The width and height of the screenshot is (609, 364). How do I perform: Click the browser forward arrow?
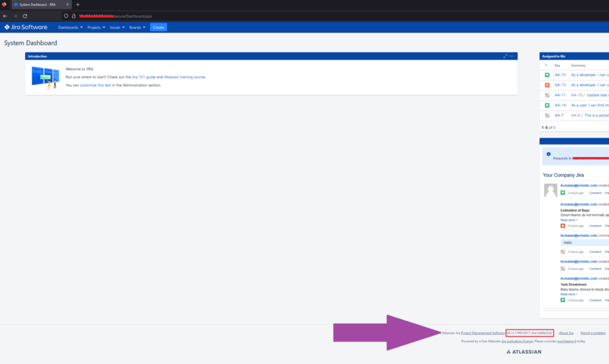15,16
